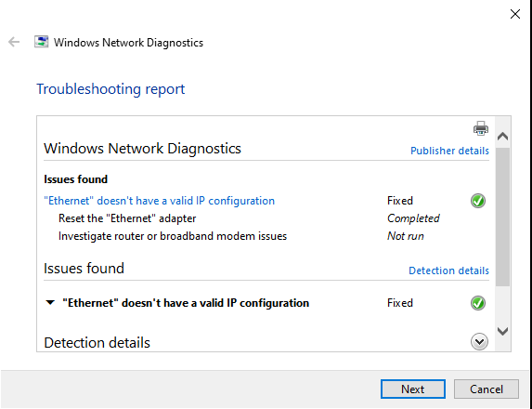The width and height of the screenshot is (532, 409).
Task: Collapse the bold Ethernet issue triangle
Action: [x=50, y=303]
